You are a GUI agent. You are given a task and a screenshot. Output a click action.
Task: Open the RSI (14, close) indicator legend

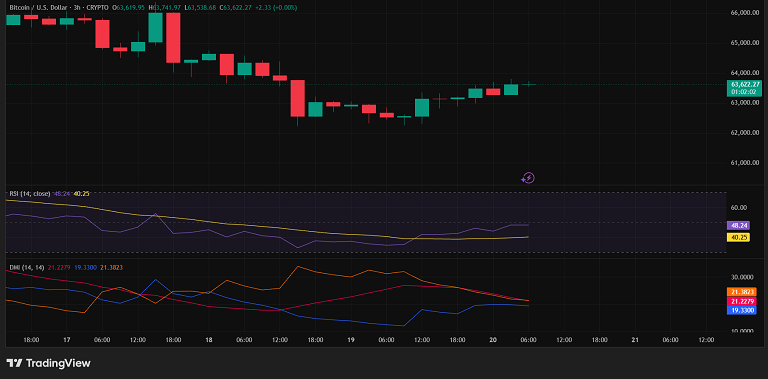click(x=30, y=193)
